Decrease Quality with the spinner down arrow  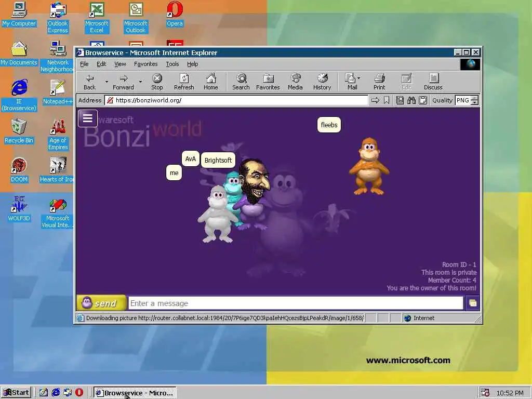[475, 102]
